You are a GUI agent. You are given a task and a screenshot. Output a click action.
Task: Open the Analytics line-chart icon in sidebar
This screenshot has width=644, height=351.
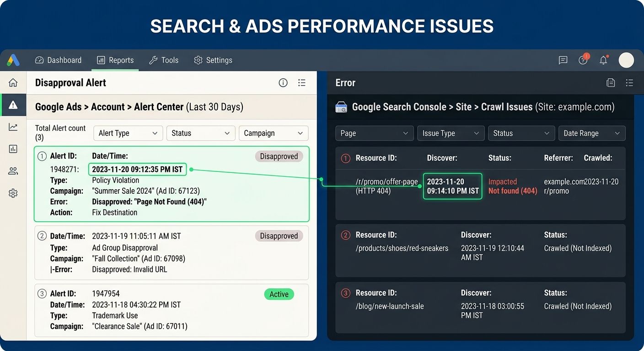[13, 127]
